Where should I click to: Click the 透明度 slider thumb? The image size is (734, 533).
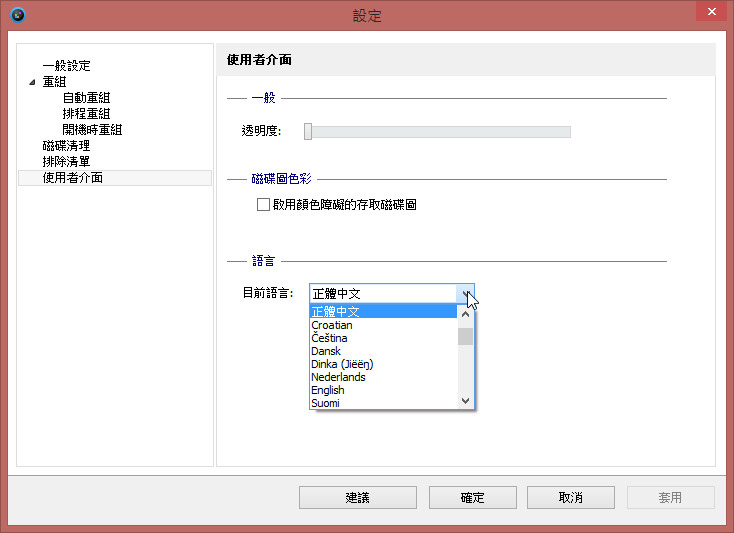pyautogui.click(x=308, y=131)
